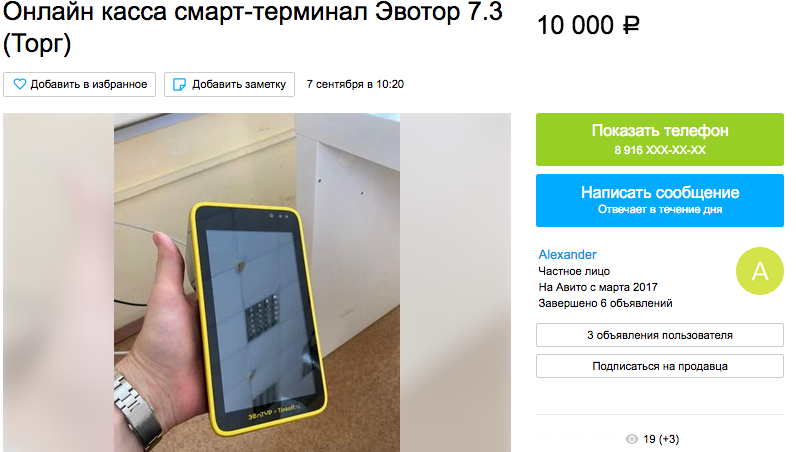796x452 pixels.
Task: Click the listing title Онлайн касса Эвотор
Action: [252, 27]
